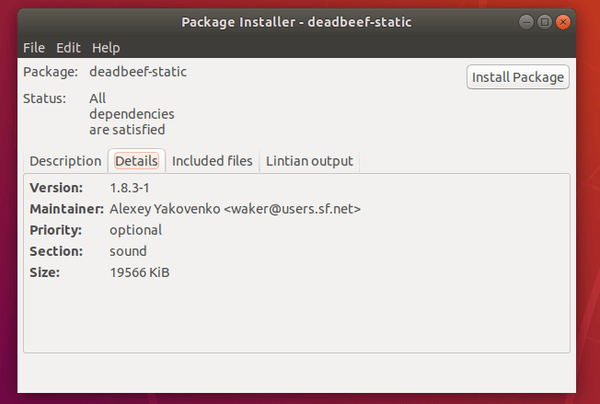600x404 pixels.
Task: Click the dependencies satisfied status text
Action: 132,114
